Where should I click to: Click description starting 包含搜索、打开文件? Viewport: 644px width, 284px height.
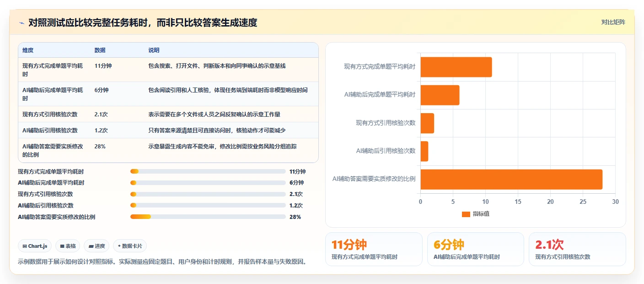[217, 66]
